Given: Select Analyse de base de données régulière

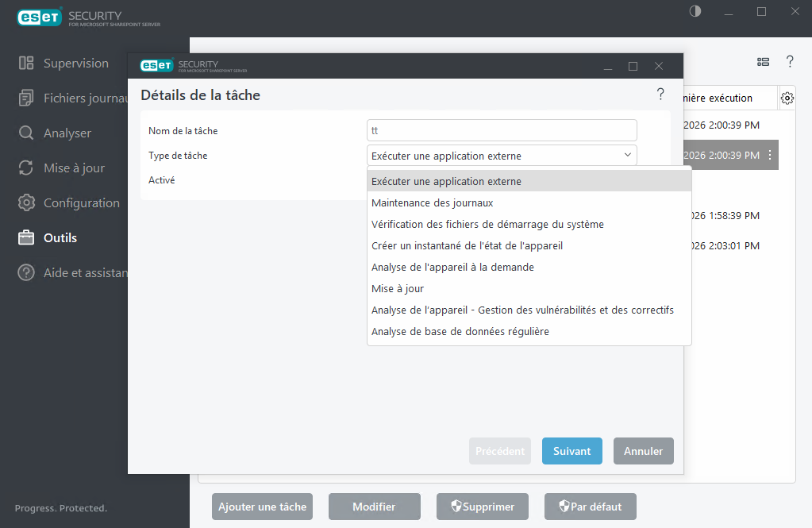Looking at the screenshot, I should pyautogui.click(x=529, y=332).
